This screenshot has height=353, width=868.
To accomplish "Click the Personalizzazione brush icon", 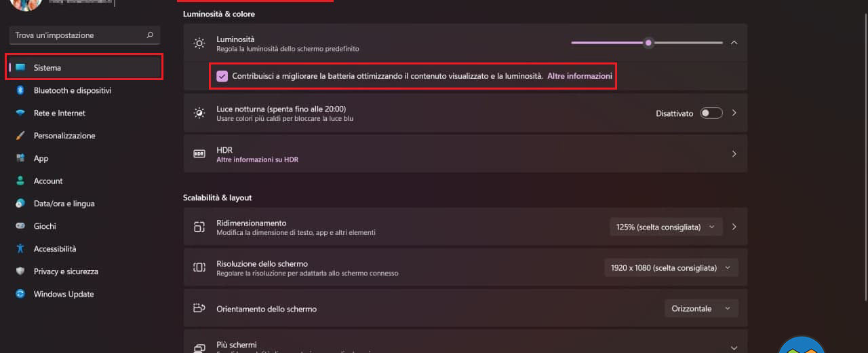I will point(20,136).
